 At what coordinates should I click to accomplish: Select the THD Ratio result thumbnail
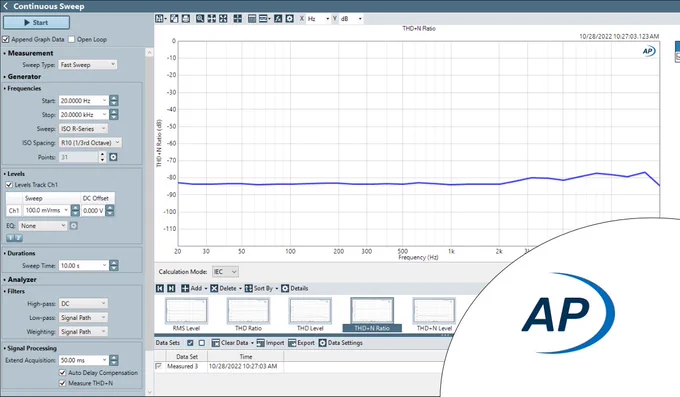(x=248, y=315)
